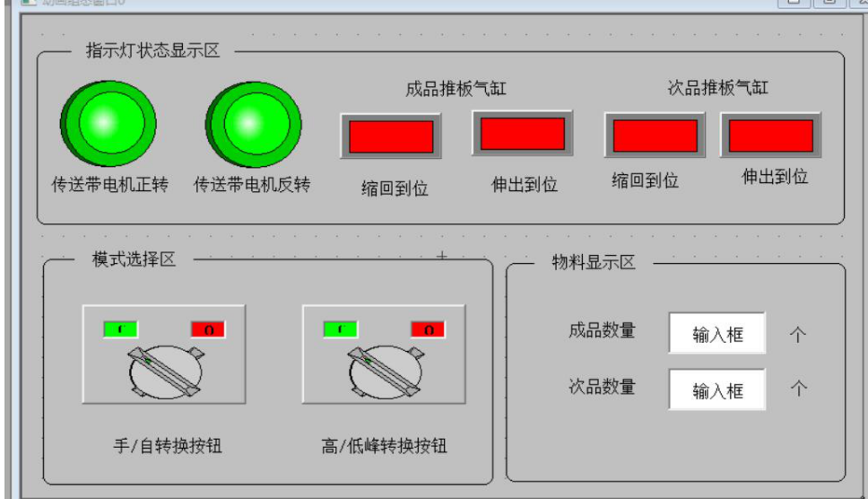This screenshot has height=499, width=868.
Task: Click green indicator on 高/低峰 switch
Action: 341,329
